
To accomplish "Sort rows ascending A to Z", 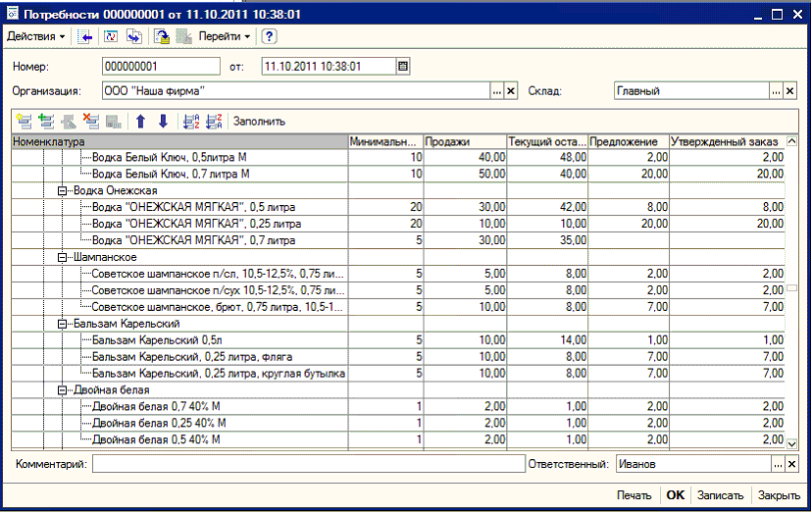I will coord(190,122).
